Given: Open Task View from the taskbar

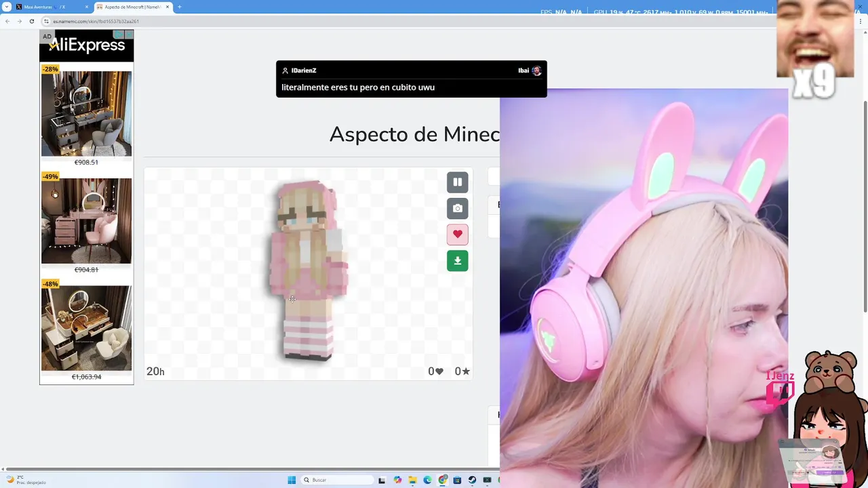Looking at the screenshot, I should pos(382,480).
